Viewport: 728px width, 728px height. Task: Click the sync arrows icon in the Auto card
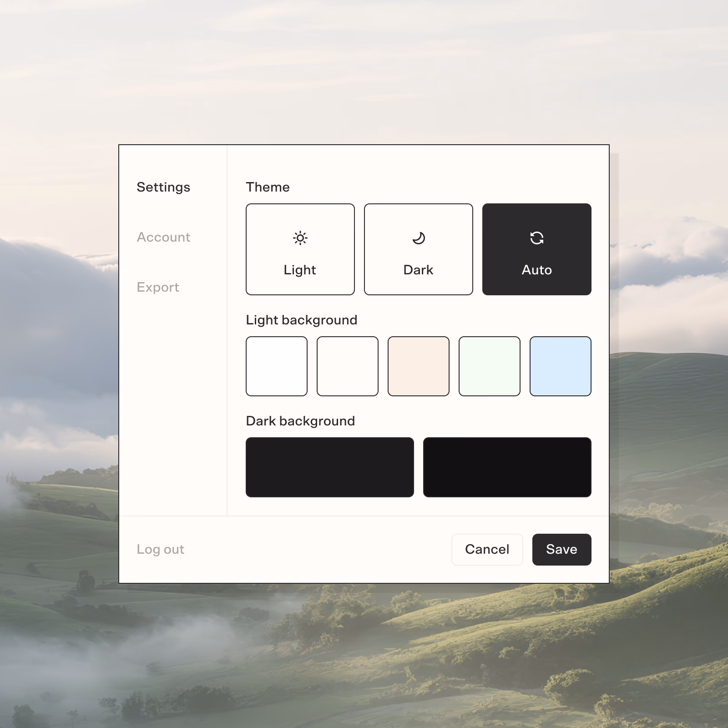[x=537, y=238]
